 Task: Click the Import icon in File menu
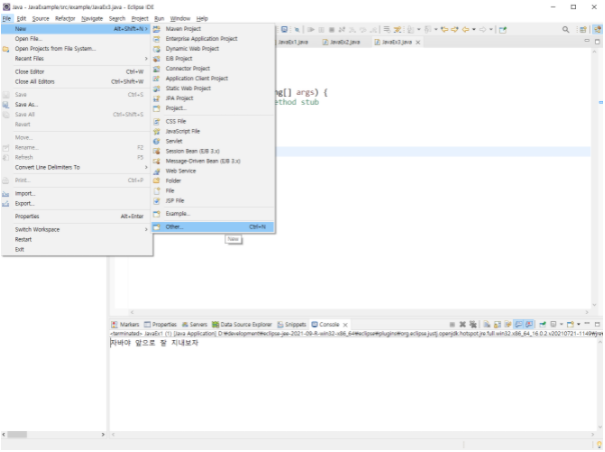point(6,194)
